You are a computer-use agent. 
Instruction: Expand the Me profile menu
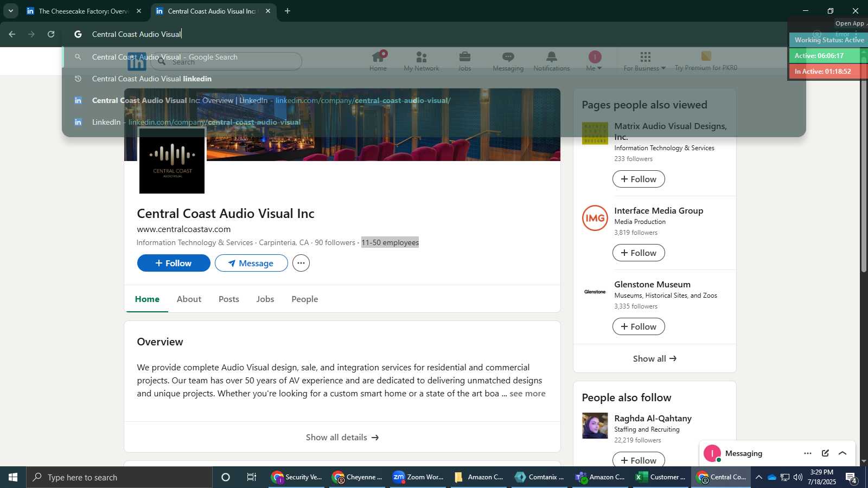pyautogui.click(x=595, y=61)
